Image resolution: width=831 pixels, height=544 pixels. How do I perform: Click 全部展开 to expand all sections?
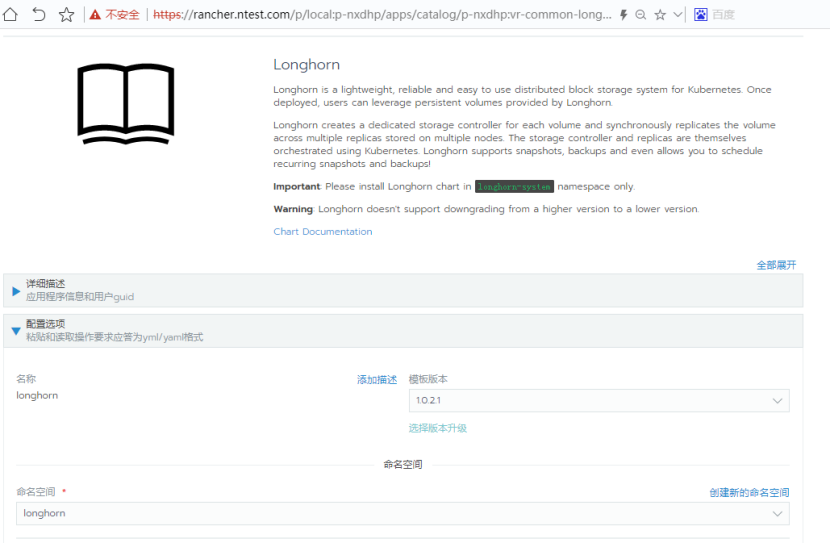pyautogui.click(x=776, y=265)
